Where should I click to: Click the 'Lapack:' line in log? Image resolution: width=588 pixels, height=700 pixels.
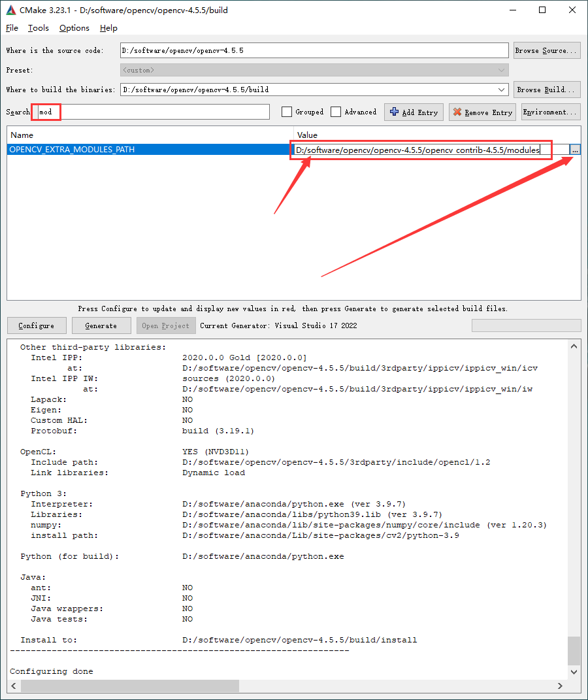coord(112,399)
